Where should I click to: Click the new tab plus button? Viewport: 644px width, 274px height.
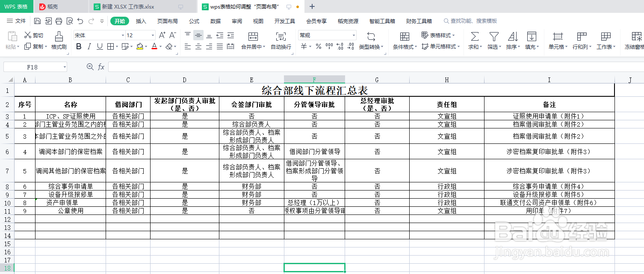click(312, 6)
